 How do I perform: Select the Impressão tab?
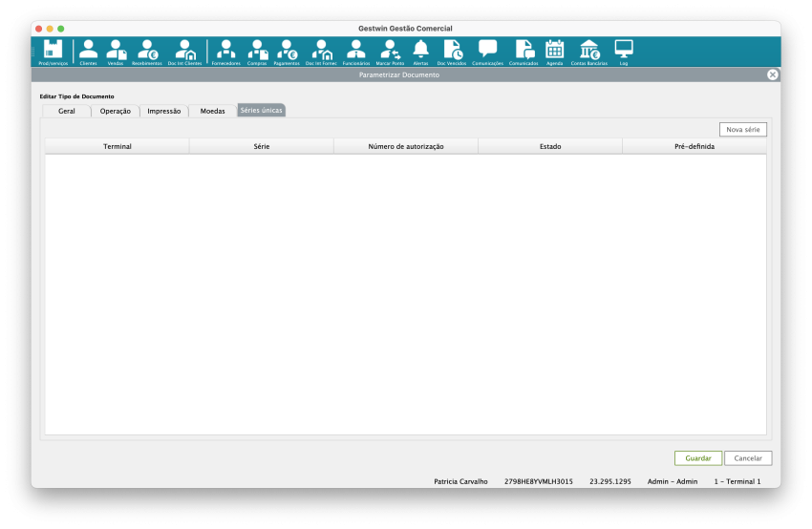164,111
